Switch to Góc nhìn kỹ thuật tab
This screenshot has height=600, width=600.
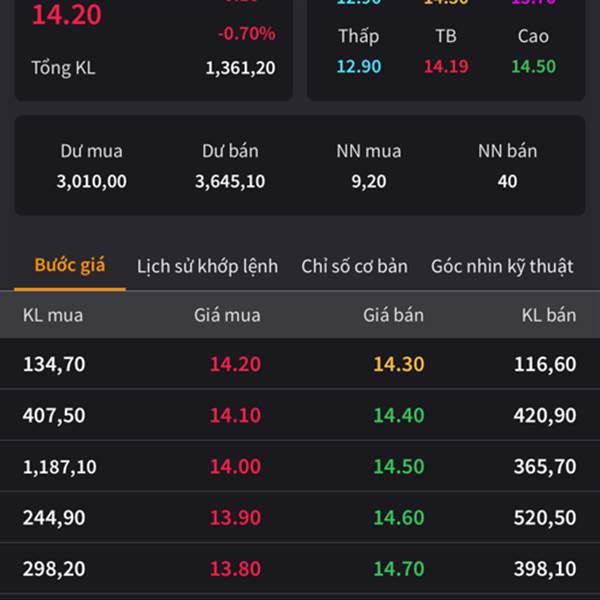click(x=502, y=266)
